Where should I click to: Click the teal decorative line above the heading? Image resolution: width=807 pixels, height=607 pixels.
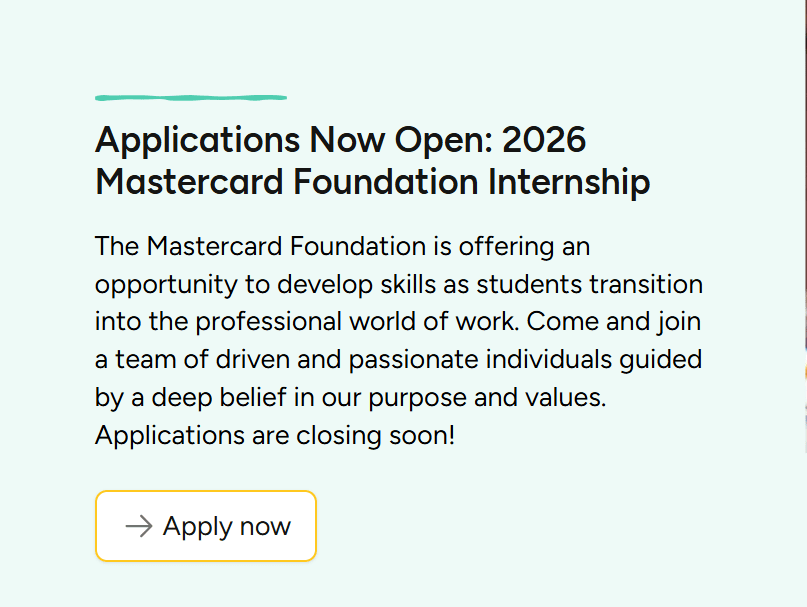pyautogui.click(x=190, y=97)
